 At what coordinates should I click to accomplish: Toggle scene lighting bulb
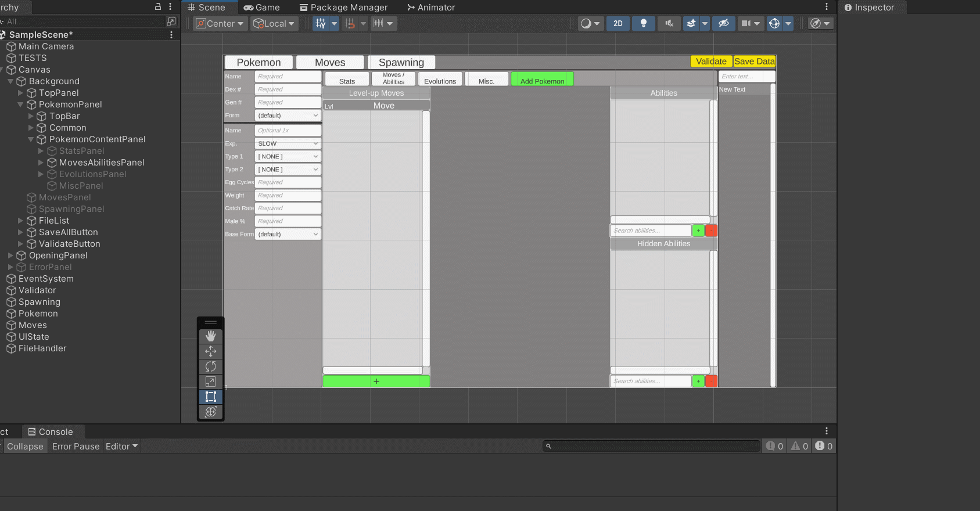pos(644,23)
